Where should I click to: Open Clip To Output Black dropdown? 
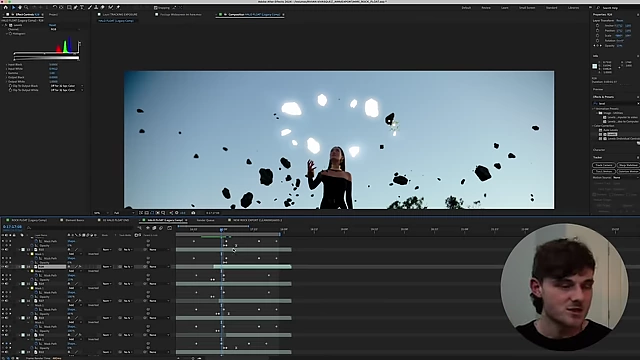pyautogui.click(x=66, y=86)
